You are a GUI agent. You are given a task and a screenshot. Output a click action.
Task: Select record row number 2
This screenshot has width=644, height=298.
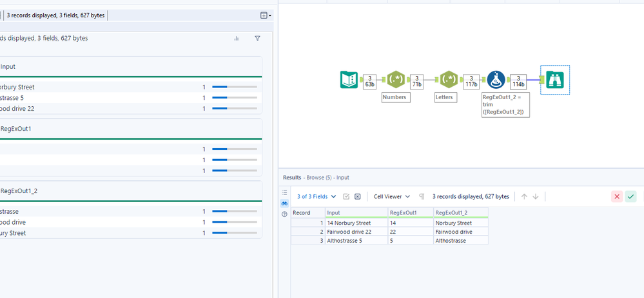308,232
